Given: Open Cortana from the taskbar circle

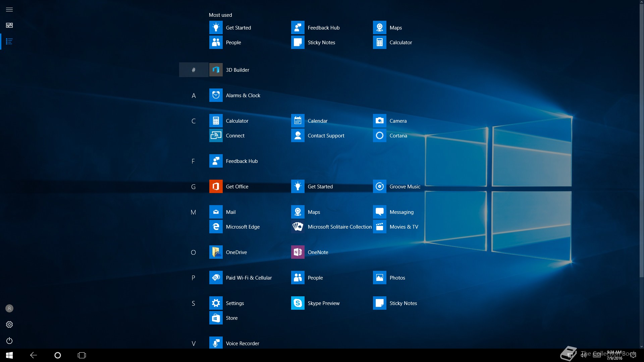Looking at the screenshot, I should pos(58,355).
